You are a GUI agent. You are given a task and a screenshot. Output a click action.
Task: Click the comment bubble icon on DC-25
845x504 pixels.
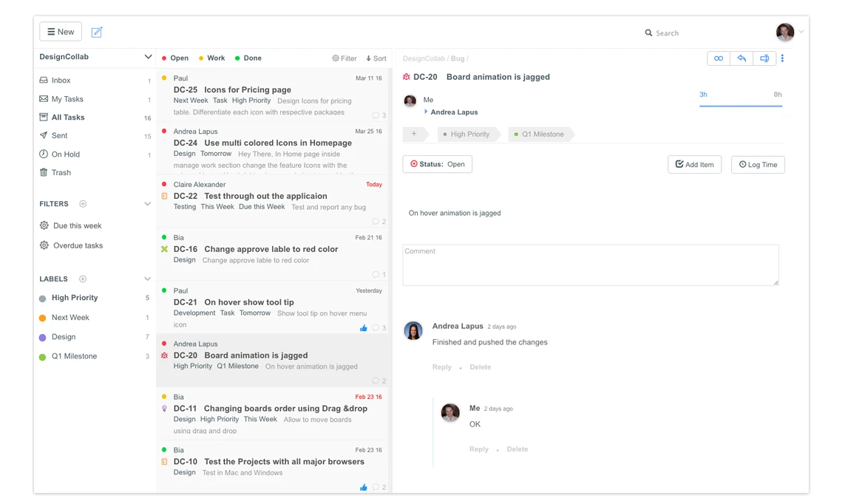pos(376,115)
